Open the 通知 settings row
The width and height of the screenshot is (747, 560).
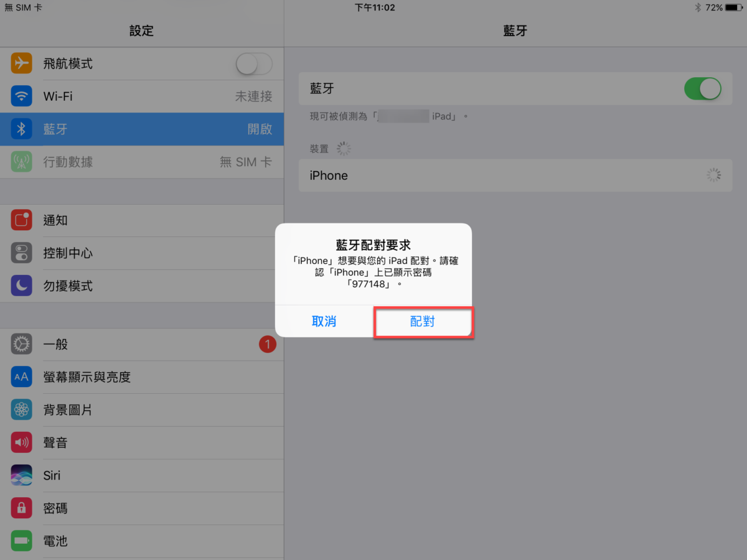(142, 220)
